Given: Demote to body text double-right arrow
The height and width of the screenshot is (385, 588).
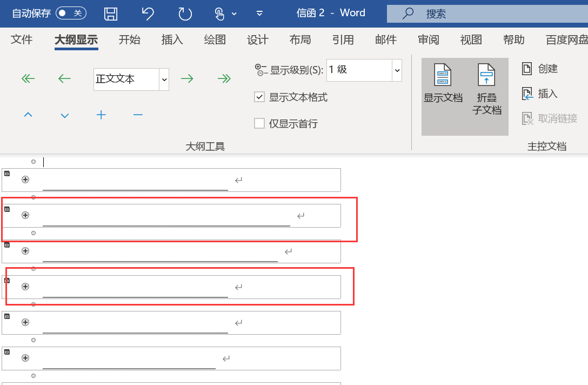Looking at the screenshot, I should tap(224, 78).
